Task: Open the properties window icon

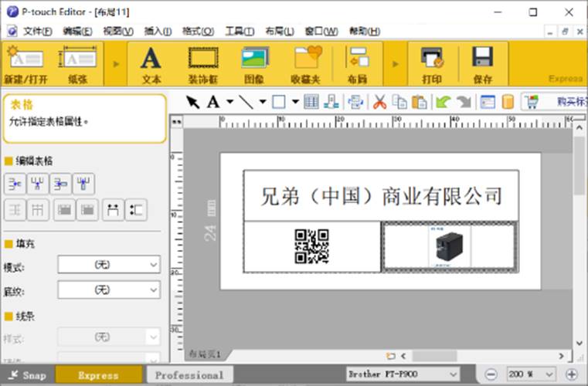Action: pyautogui.click(x=488, y=102)
